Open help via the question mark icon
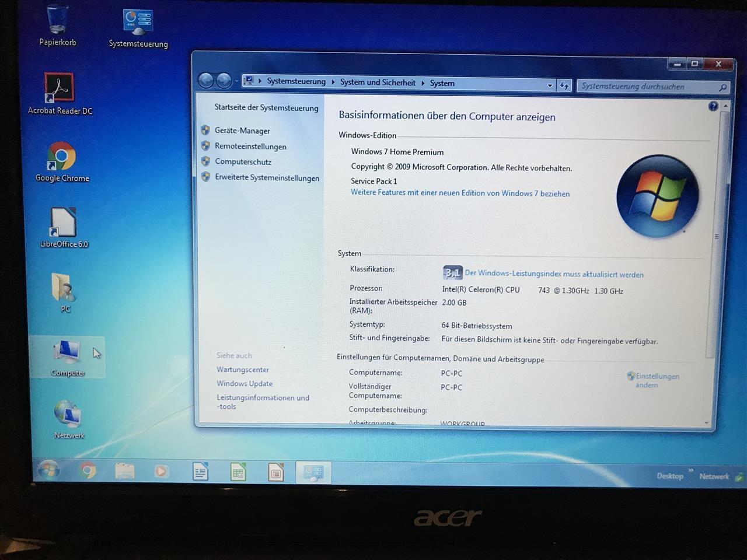 coord(713,106)
